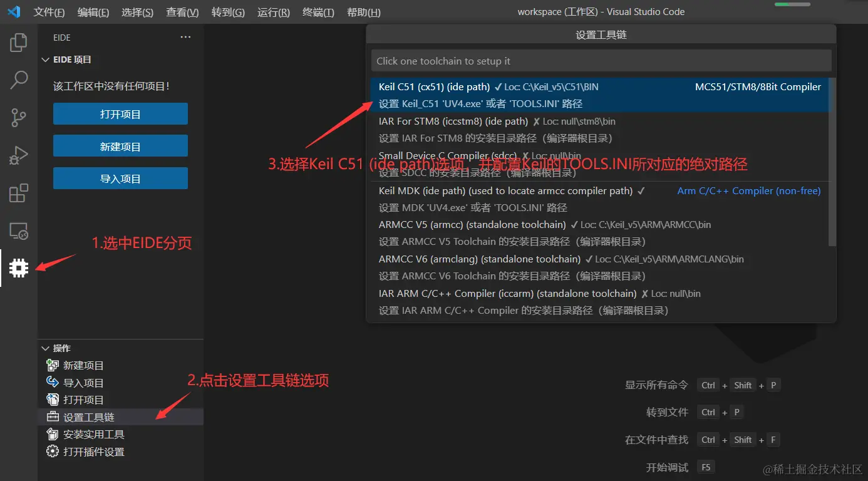The image size is (868, 481).
Task: Open the 文件(F) menu
Action: tap(49, 13)
